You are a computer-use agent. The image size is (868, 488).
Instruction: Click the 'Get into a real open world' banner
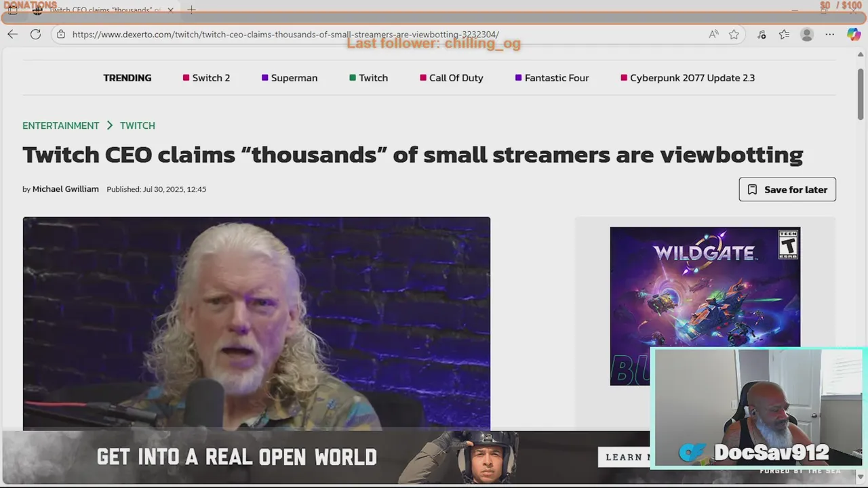(325, 457)
